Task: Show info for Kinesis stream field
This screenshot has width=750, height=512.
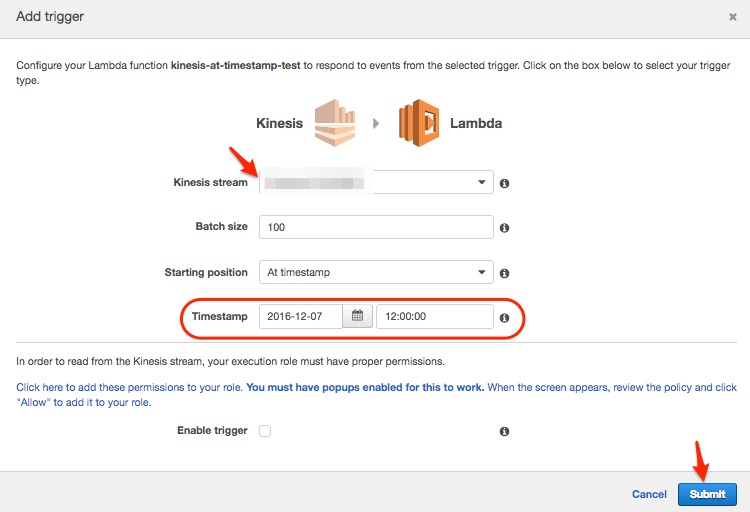Action: point(504,183)
